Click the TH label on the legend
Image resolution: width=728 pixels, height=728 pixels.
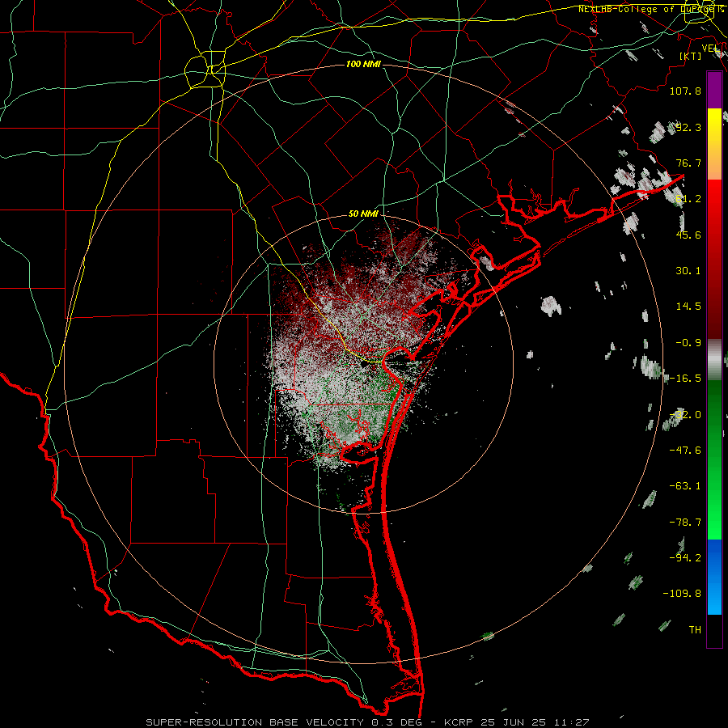695,630
